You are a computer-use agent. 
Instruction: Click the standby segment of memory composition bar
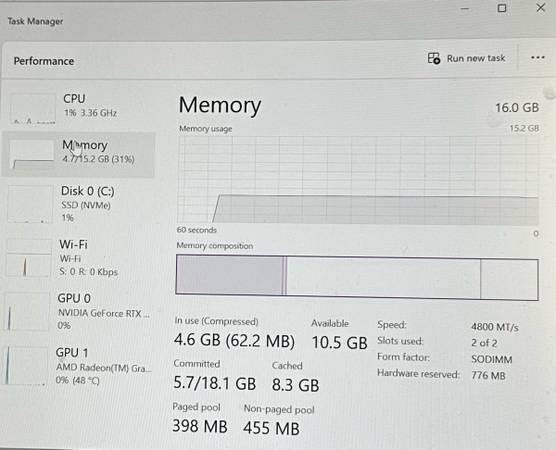coord(383,277)
